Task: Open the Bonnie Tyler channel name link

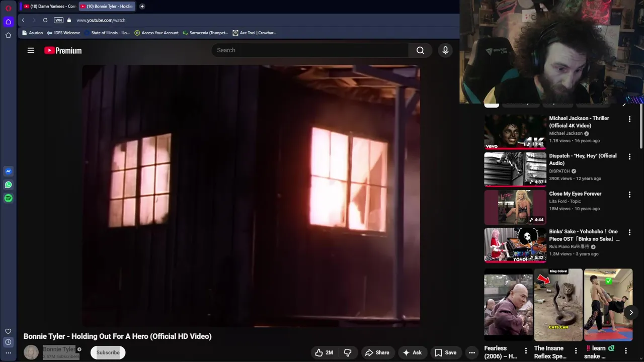Action: (59, 349)
